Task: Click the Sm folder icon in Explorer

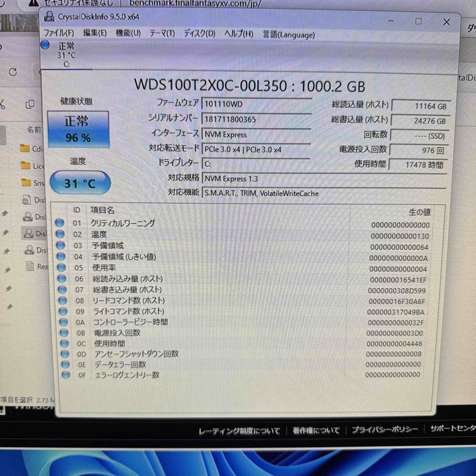Action: pyautogui.click(x=27, y=182)
